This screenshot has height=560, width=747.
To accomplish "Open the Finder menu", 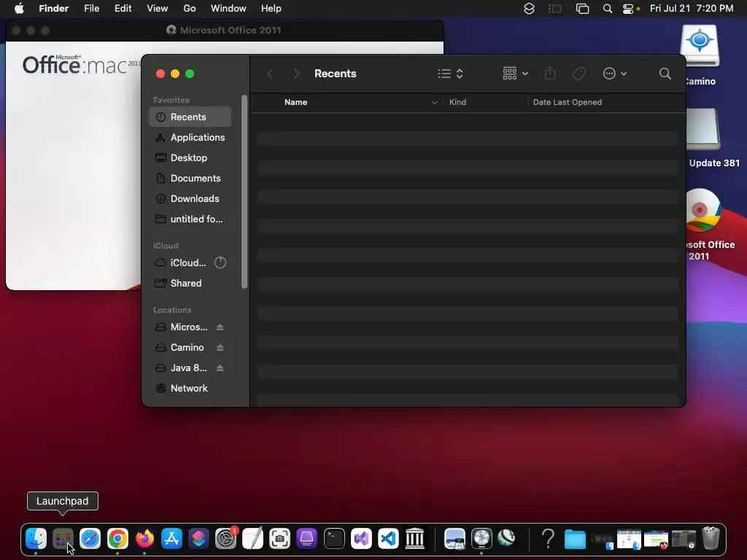I will (x=54, y=9).
